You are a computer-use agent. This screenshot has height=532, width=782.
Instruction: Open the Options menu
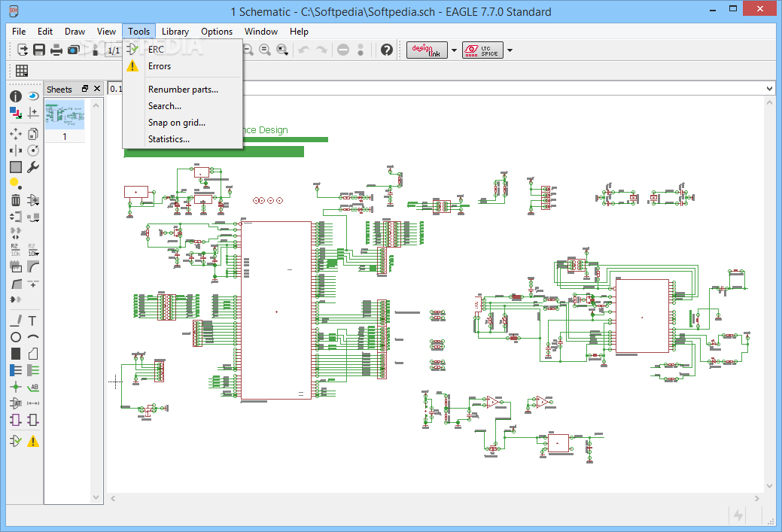(x=217, y=32)
